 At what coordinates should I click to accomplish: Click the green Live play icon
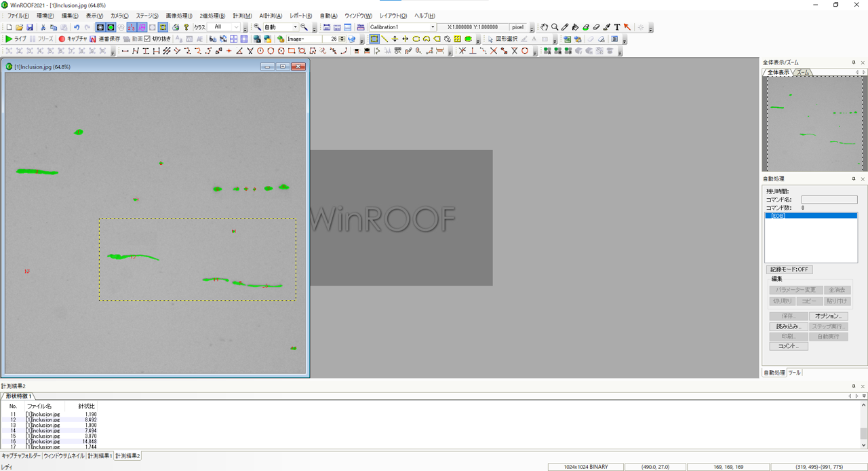coord(9,39)
